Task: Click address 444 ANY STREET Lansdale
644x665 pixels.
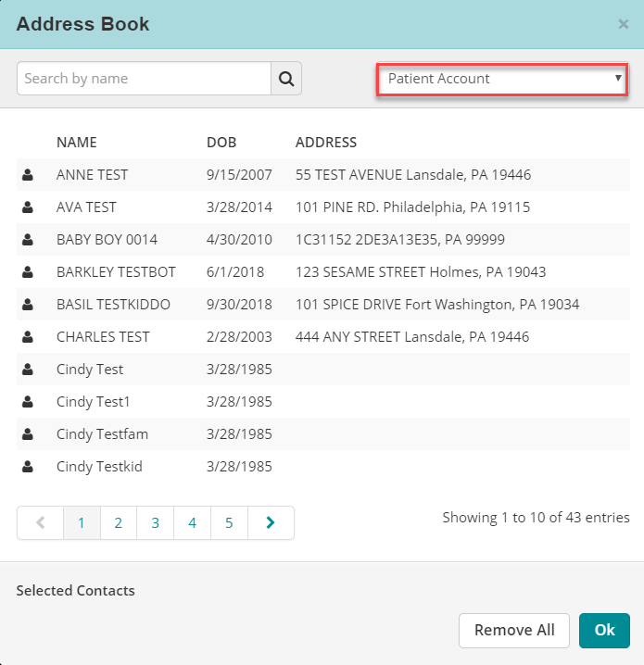Action: (412, 337)
